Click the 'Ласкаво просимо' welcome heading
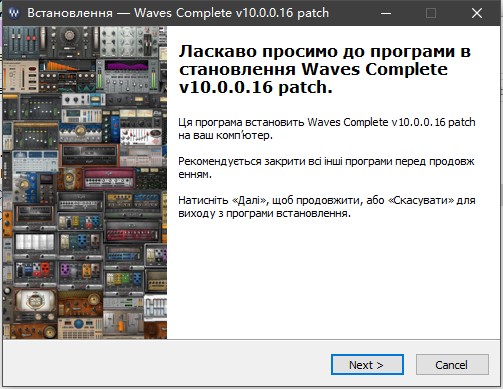 [x=325, y=69]
